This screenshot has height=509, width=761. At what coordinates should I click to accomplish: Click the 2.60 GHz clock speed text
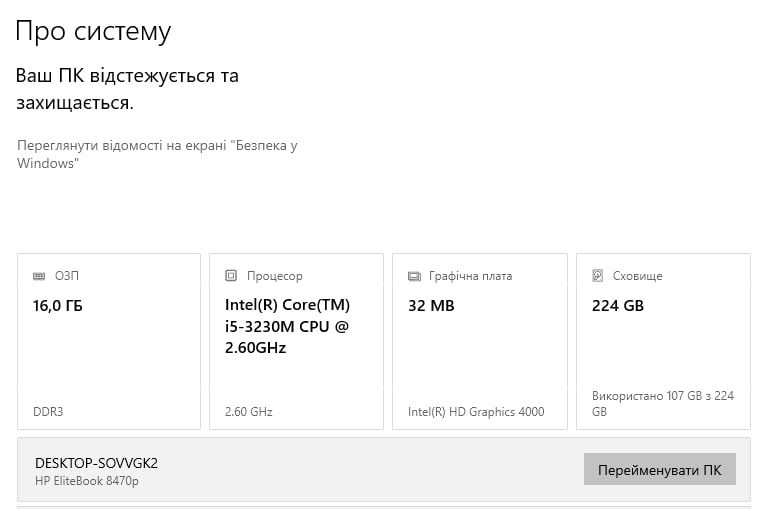[x=248, y=411]
